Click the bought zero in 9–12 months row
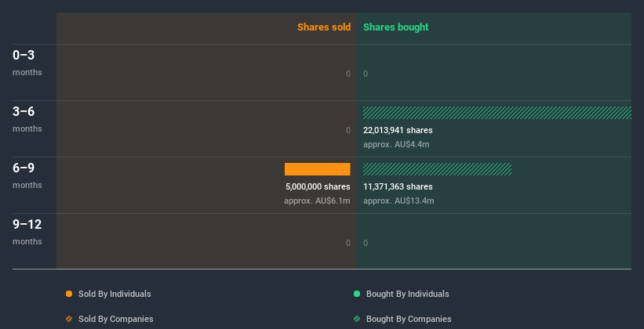644x329 pixels. point(366,243)
